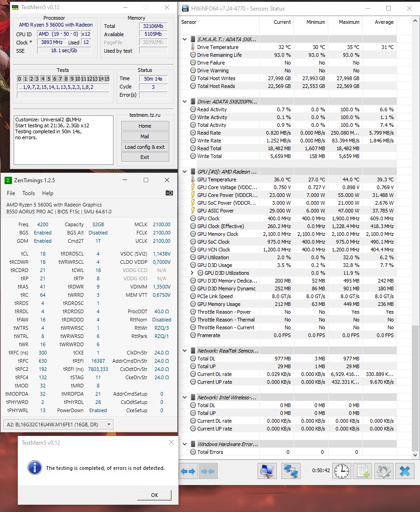Click the Framerate sensor icon
The height and width of the screenshot is (512, 420).
click(193, 335)
